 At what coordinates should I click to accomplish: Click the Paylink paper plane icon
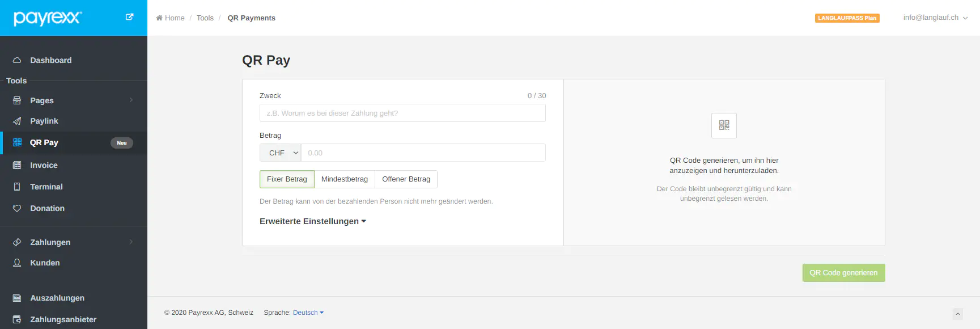[17, 121]
